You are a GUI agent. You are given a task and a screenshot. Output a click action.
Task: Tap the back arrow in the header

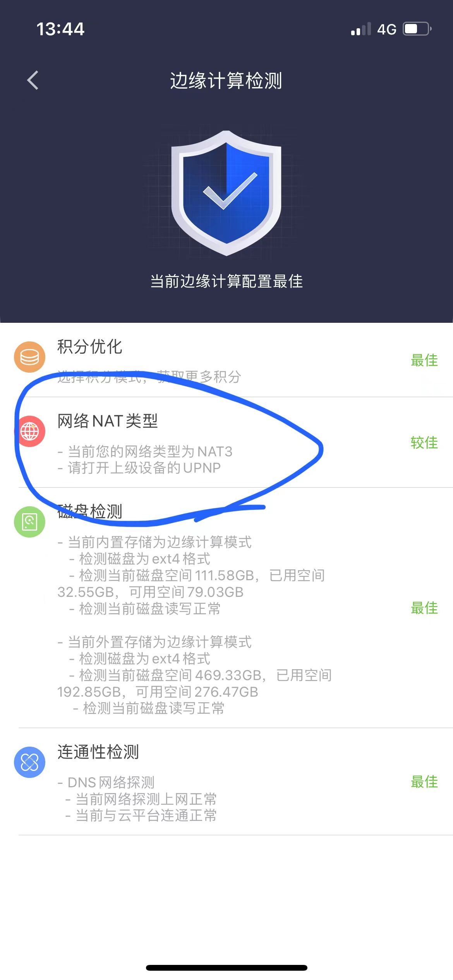coord(33,81)
